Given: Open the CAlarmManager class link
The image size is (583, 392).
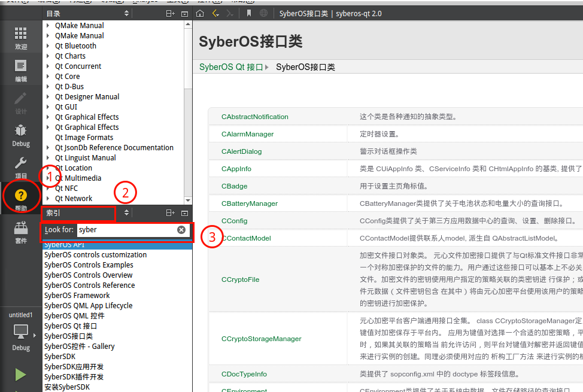Looking at the screenshot, I should [247, 134].
